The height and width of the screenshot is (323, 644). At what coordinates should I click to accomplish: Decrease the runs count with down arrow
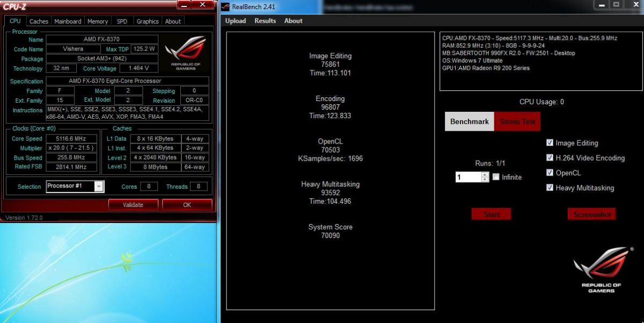tap(485, 180)
